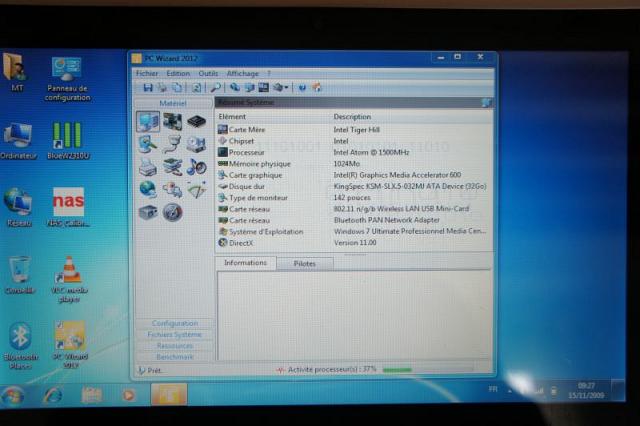Switch to the Informations tab
This screenshot has height=426, width=640.
[x=245, y=263]
